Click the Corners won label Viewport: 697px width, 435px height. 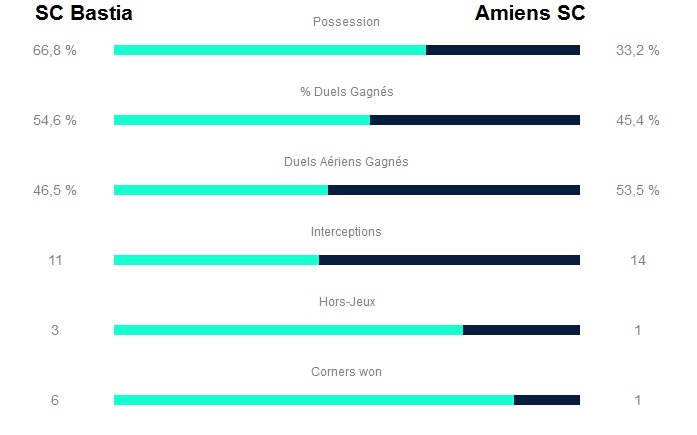click(346, 372)
